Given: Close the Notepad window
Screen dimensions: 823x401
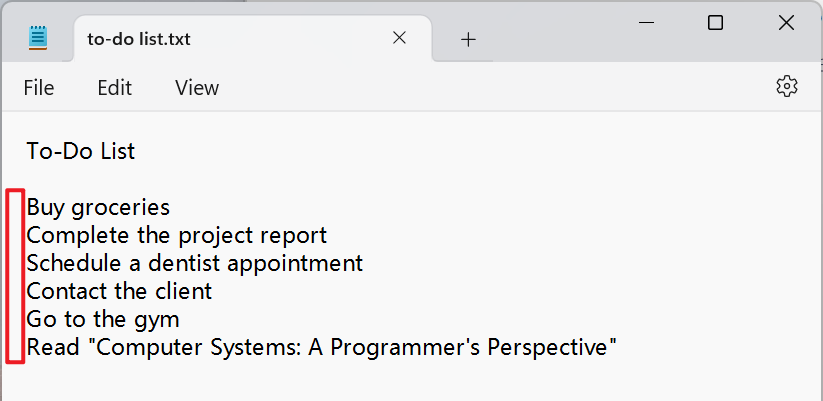Looking at the screenshot, I should [x=785, y=23].
